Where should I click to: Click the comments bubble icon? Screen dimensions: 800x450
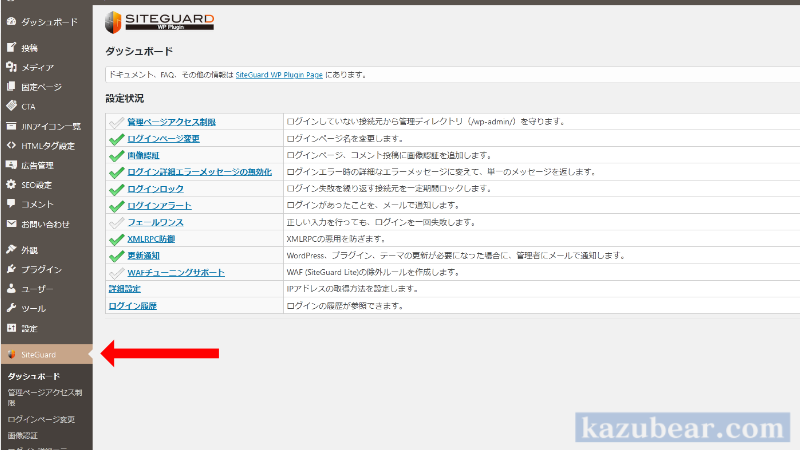11,204
